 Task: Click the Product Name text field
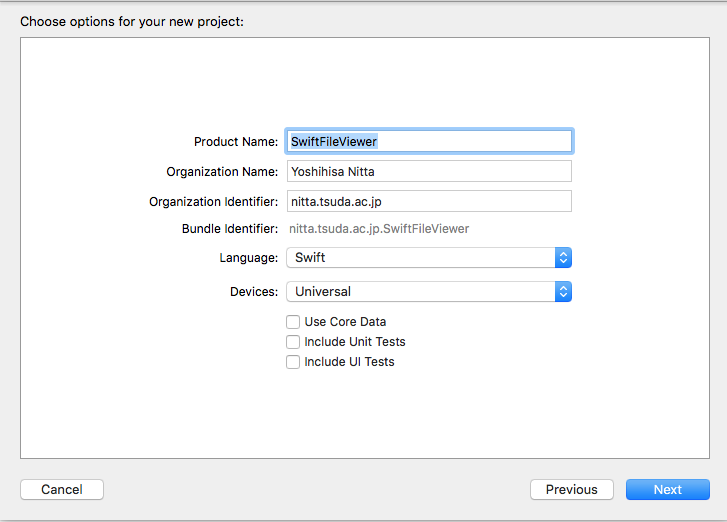pyautogui.click(x=429, y=141)
